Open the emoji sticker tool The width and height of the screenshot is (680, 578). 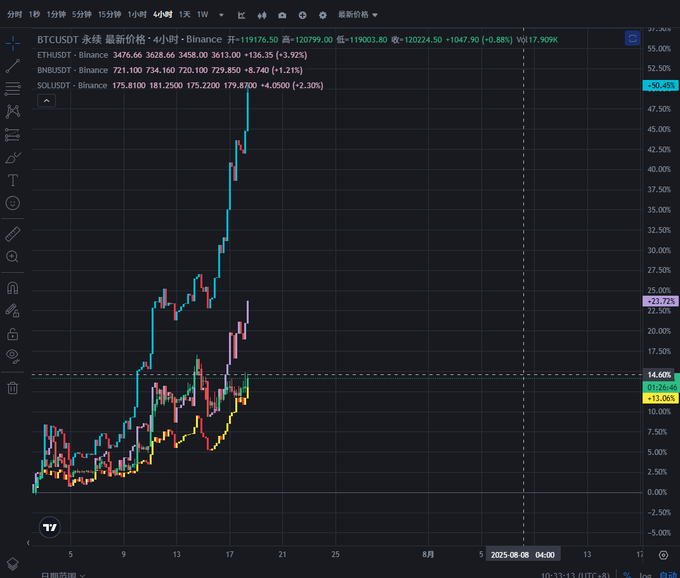[x=13, y=203]
